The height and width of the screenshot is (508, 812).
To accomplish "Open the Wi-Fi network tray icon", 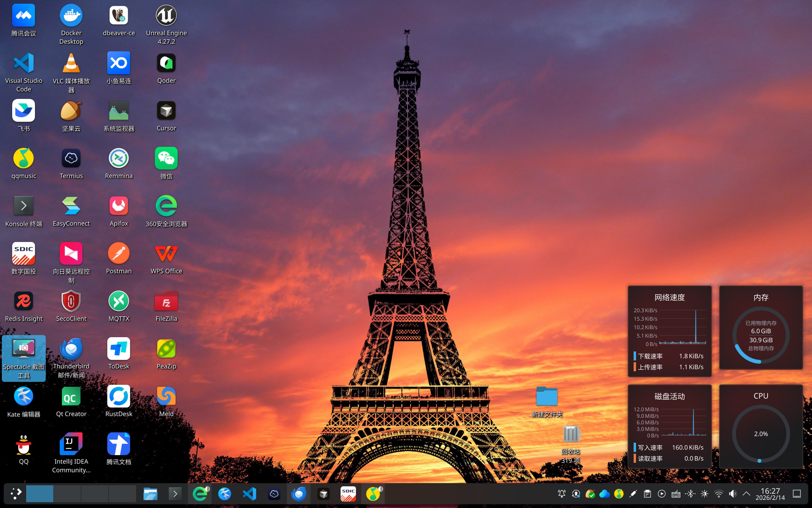I will click(x=719, y=493).
